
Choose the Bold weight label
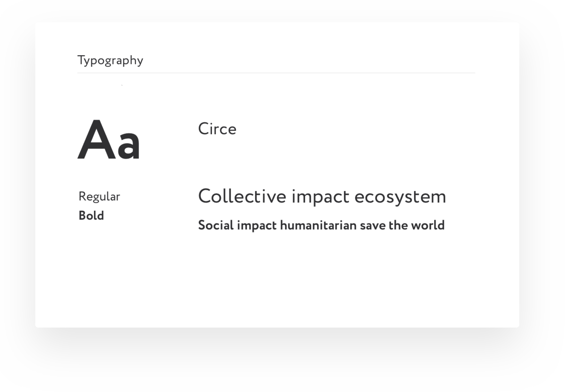tap(91, 216)
